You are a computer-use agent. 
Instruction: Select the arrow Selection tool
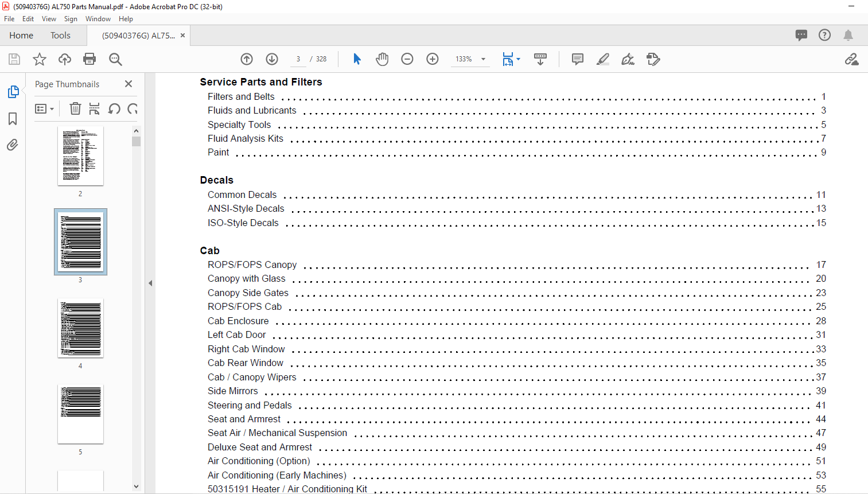(357, 59)
